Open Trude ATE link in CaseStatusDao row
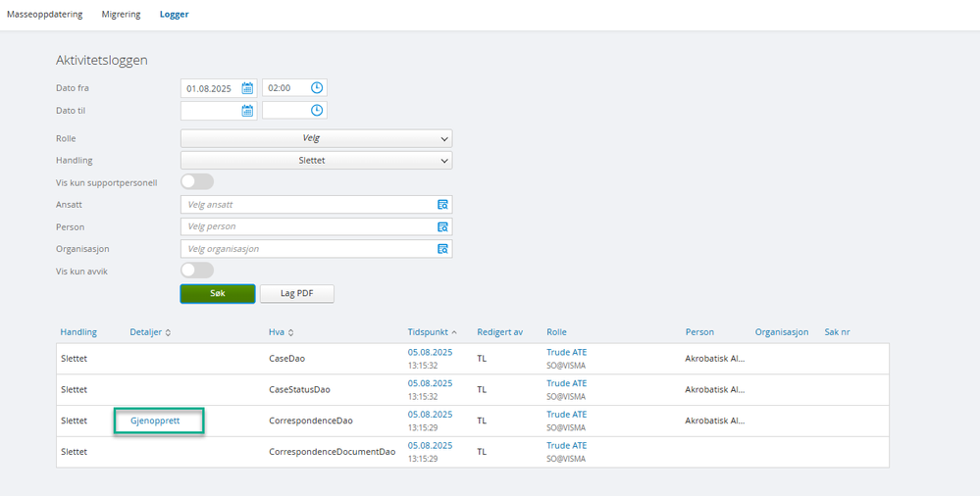The width and height of the screenshot is (980, 496). pos(567,383)
